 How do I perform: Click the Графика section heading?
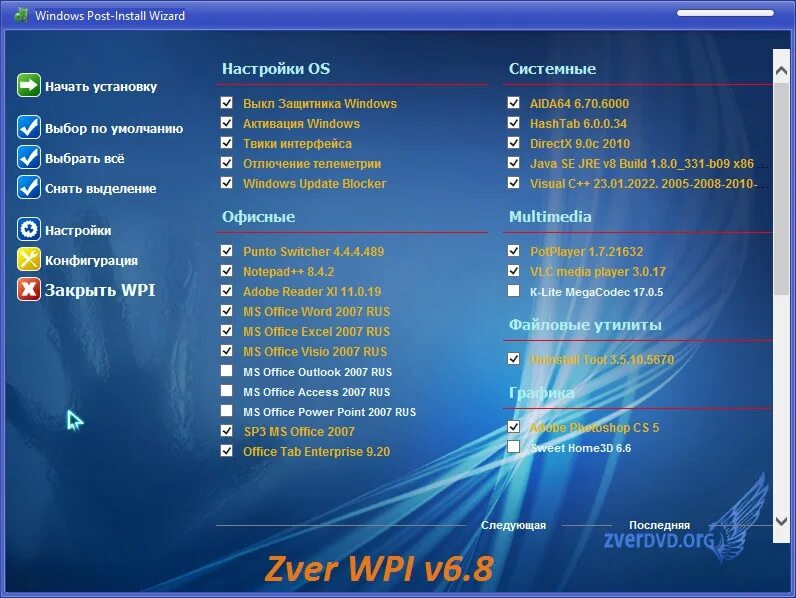[542, 393]
